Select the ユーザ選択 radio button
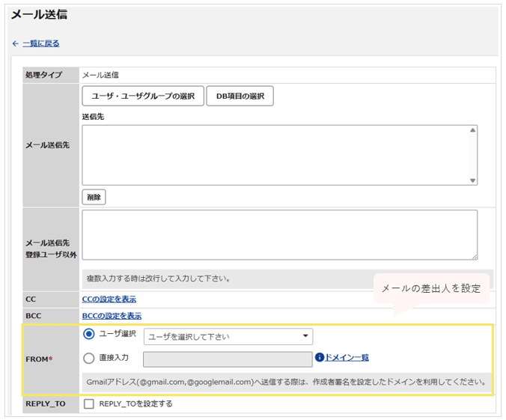506x420 pixels. (89, 334)
